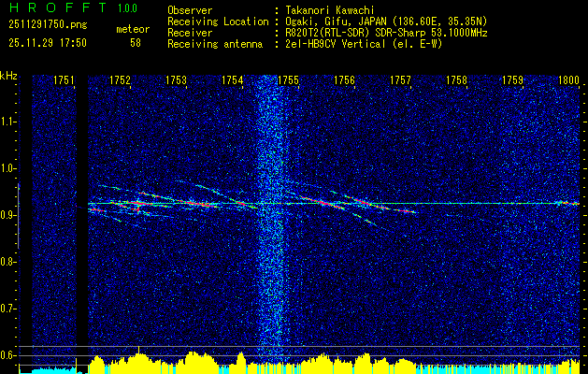The image size is (588, 374).
Task: Click the 1751 time marker
Action: pos(64,79)
